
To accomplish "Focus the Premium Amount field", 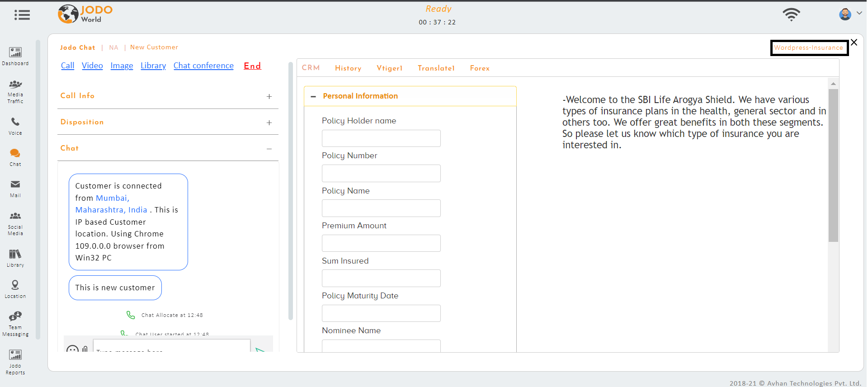I will pos(381,243).
